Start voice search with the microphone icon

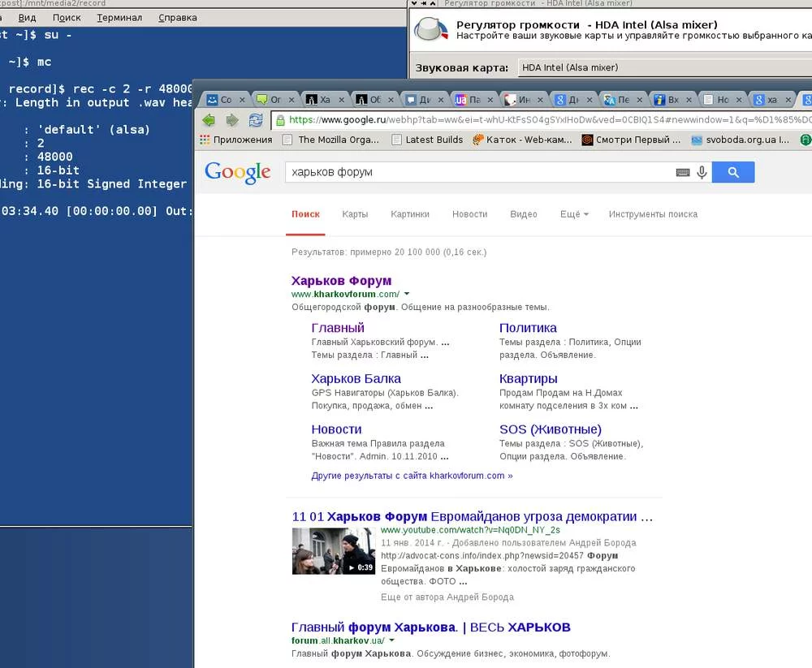pyautogui.click(x=702, y=172)
